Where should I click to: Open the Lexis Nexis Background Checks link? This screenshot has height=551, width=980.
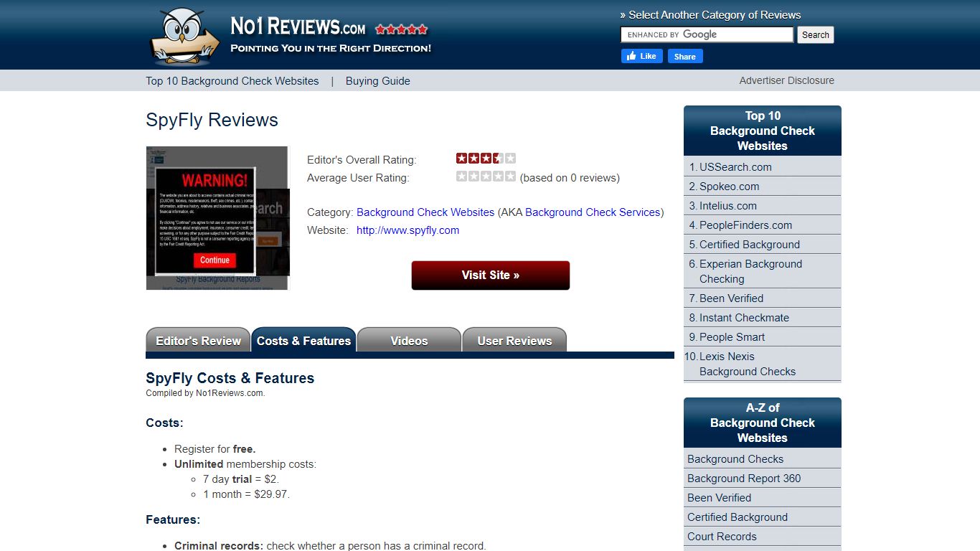click(748, 364)
